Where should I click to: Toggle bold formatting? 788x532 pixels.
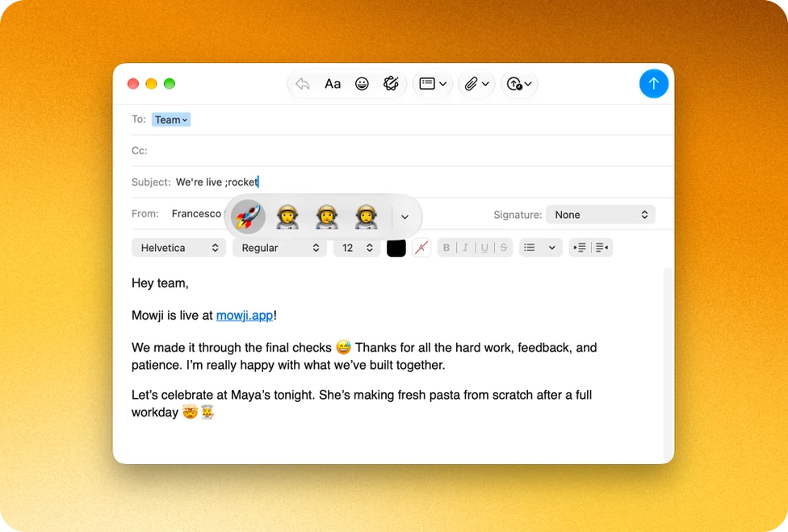[446, 248]
